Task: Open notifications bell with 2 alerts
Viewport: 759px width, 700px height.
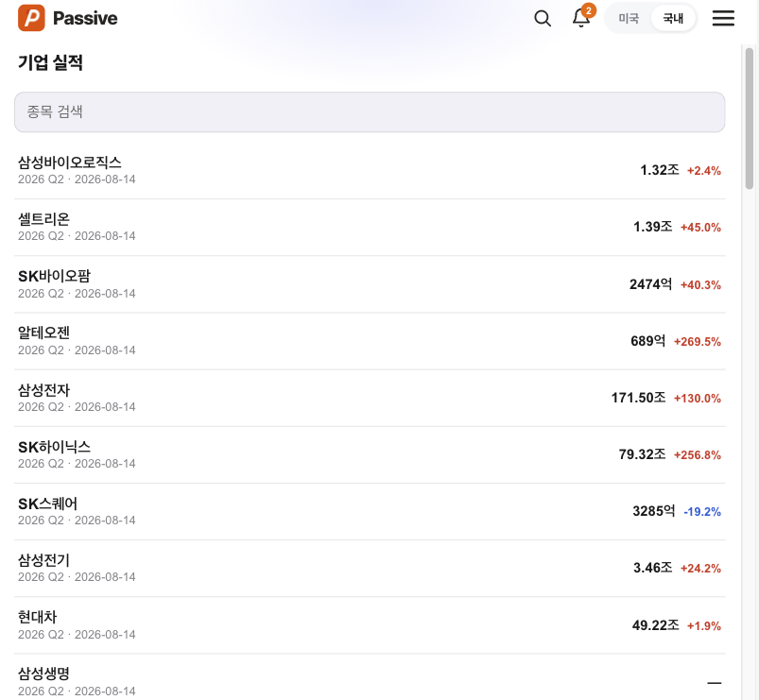Action: (x=581, y=18)
